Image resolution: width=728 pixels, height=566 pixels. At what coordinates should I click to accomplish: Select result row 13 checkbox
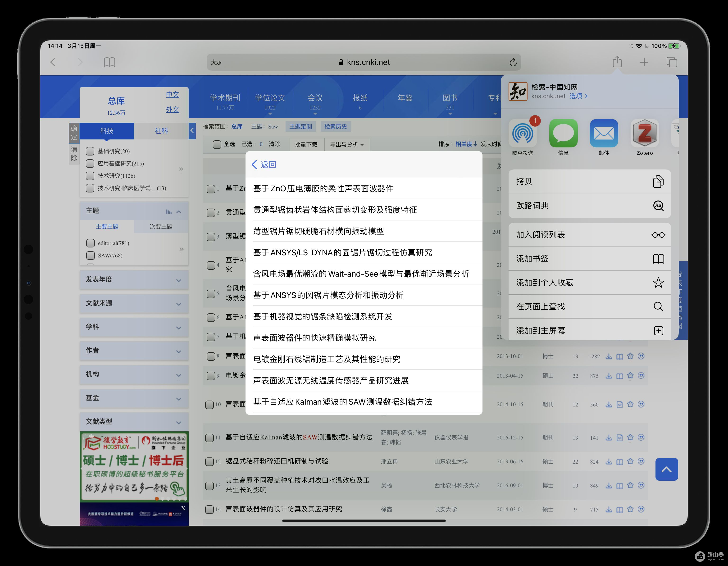(x=209, y=486)
